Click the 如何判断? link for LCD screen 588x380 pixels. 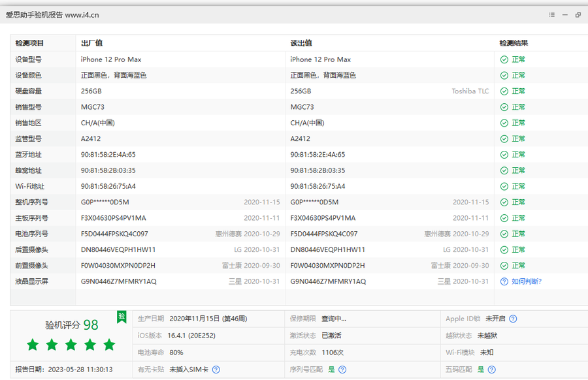(527, 281)
